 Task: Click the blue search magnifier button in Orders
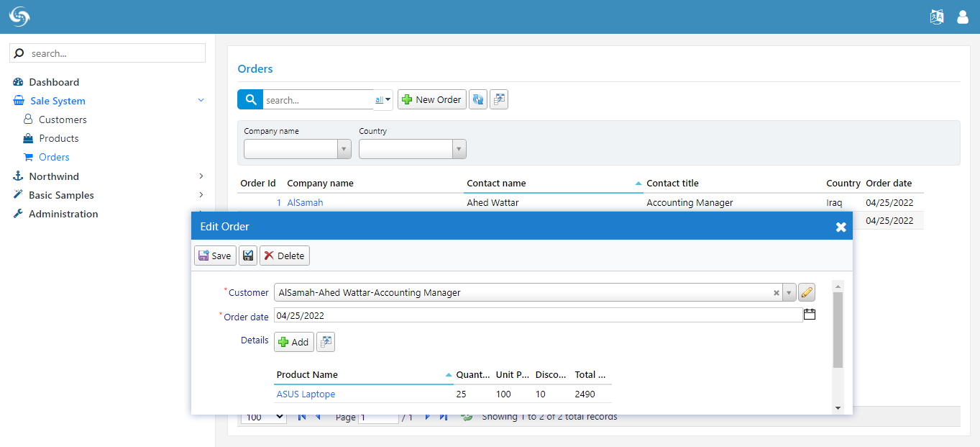click(x=250, y=99)
